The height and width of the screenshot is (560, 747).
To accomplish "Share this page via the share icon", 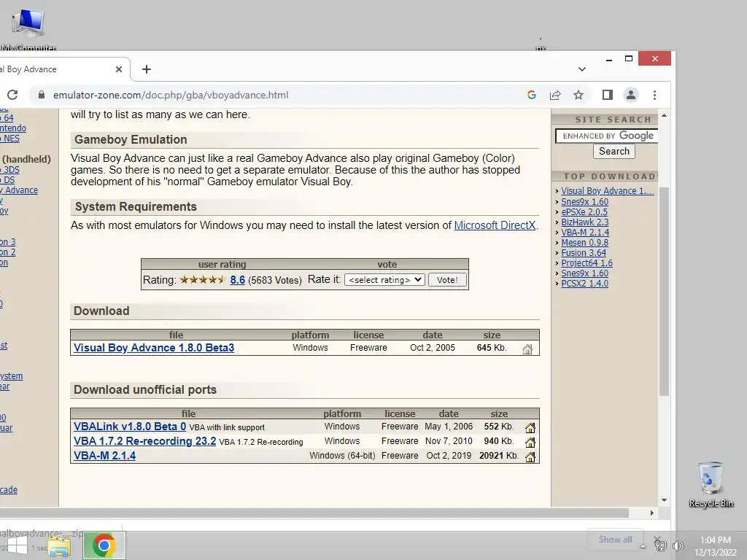I will click(555, 95).
